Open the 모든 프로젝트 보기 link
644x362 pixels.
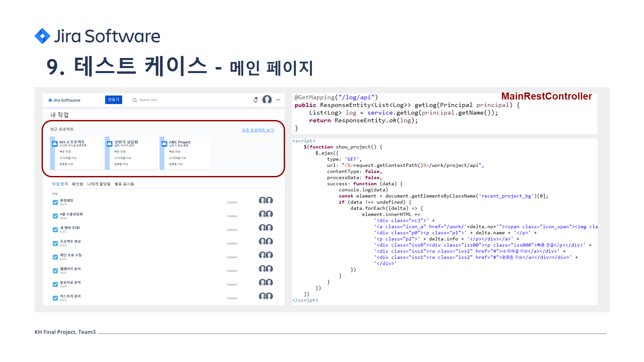point(258,130)
